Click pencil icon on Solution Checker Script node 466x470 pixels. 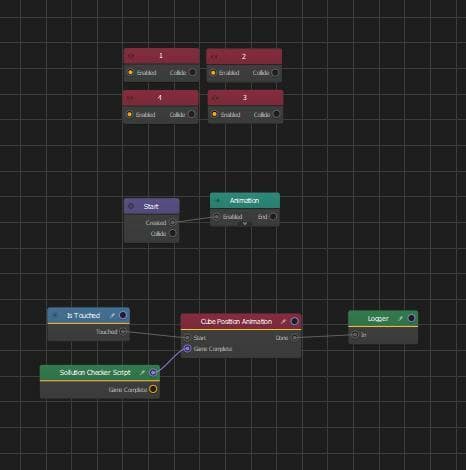pos(142,372)
